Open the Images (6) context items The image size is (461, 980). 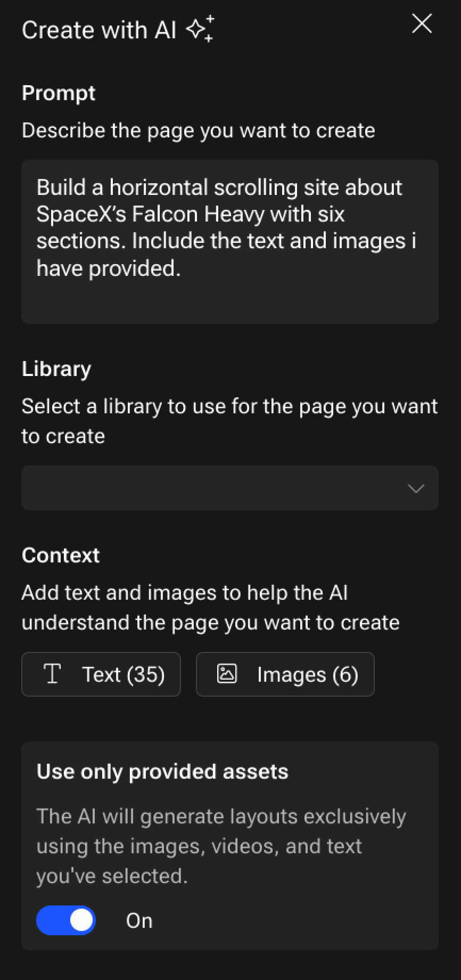pyautogui.click(x=285, y=674)
